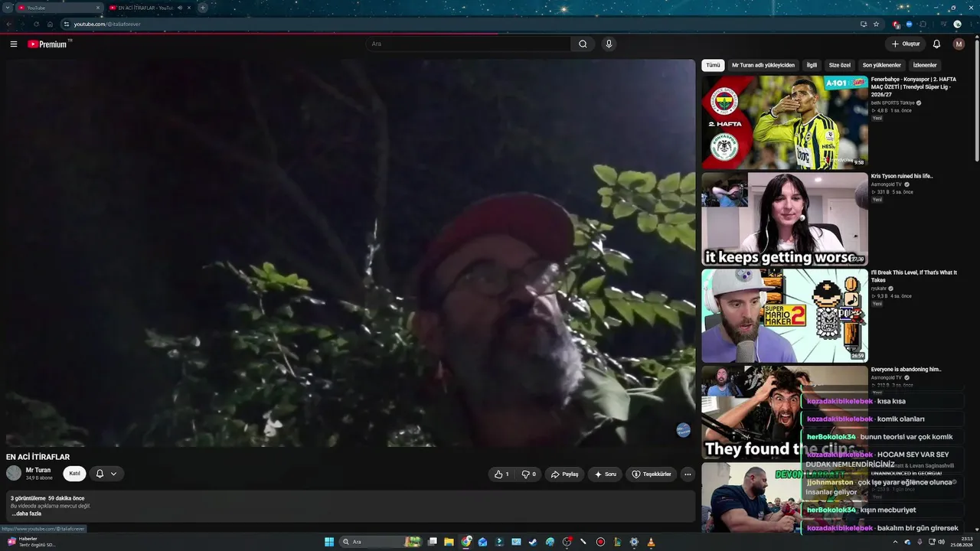
Task: Open the Windows Start menu
Action: pyautogui.click(x=329, y=542)
